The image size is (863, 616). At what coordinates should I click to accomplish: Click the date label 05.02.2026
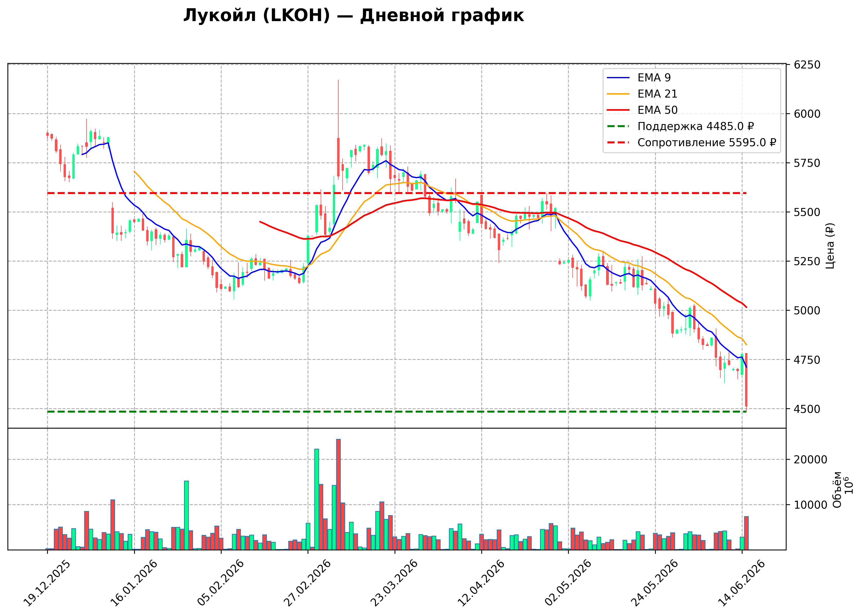click(x=220, y=583)
